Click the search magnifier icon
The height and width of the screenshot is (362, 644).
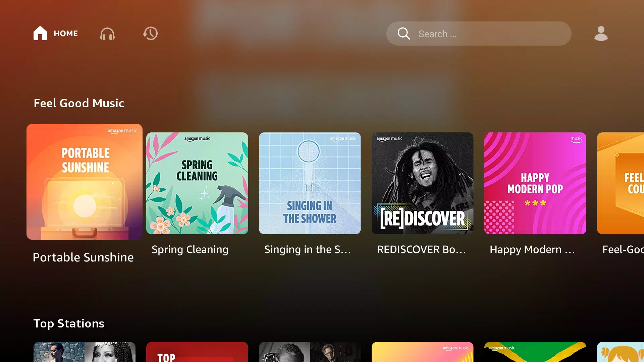pyautogui.click(x=404, y=34)
